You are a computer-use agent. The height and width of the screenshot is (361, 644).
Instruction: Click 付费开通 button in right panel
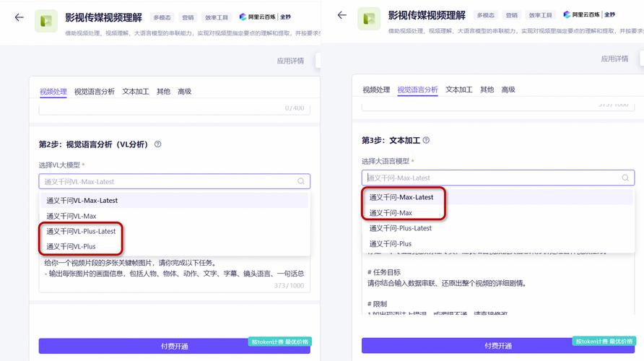497,345
